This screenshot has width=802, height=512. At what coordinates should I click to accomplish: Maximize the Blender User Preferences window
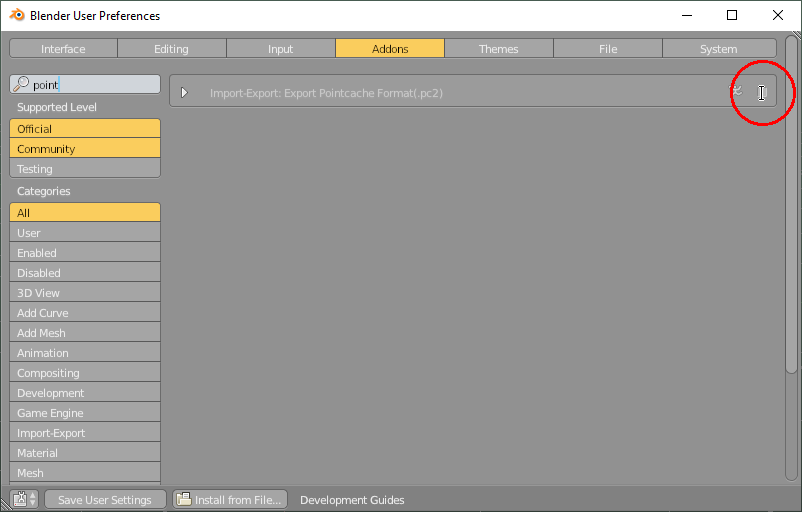pos(732,15)
